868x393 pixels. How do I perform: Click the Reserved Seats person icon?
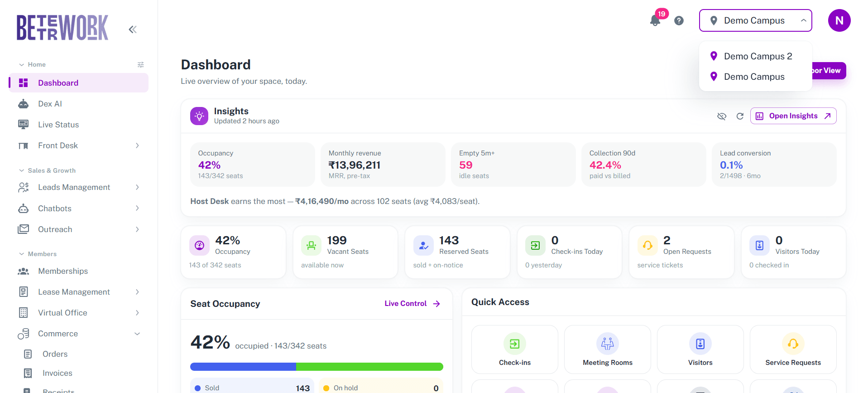point(423,246)
